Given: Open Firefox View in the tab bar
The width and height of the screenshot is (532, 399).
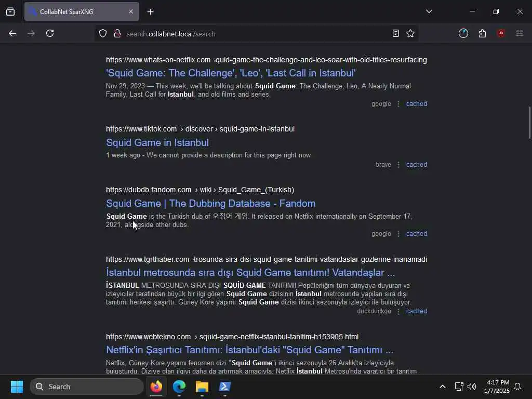Looking at the screenshot, I should pyautogui.click(x=10, y=12).
